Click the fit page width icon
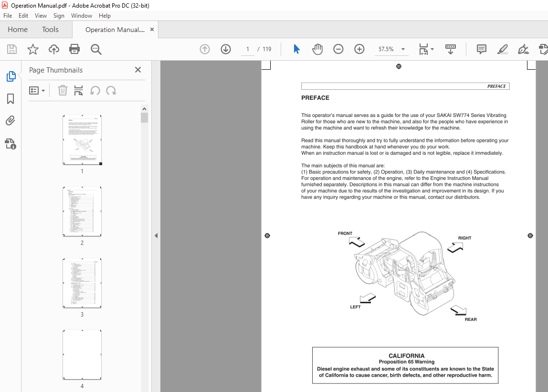Screen dimensions: 548x392 423,49
